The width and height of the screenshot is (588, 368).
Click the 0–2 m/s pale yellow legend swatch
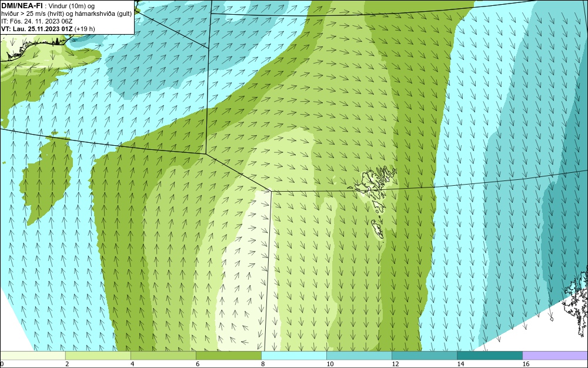click(x=32, y=355)
